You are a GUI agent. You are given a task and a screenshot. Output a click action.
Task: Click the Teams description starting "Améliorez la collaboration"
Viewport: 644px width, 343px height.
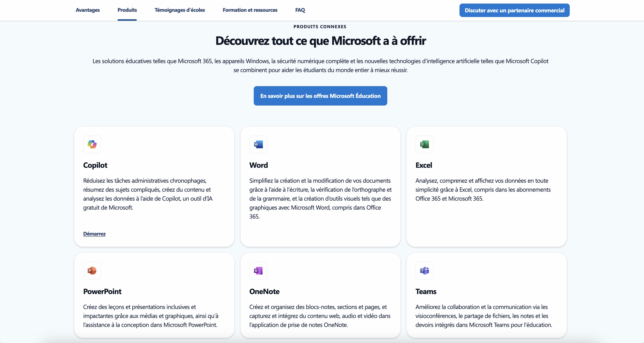click(x=484, y=316)
